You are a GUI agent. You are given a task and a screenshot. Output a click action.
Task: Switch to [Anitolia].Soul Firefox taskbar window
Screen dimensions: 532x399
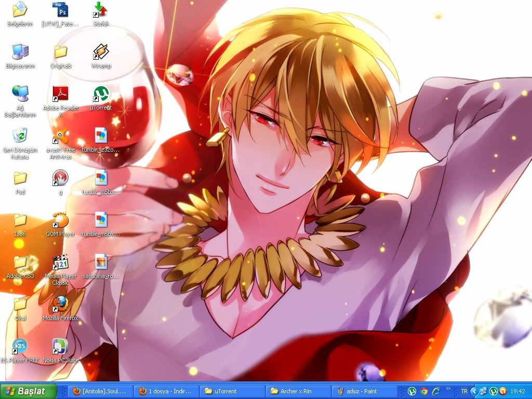[x=100, y=391]
